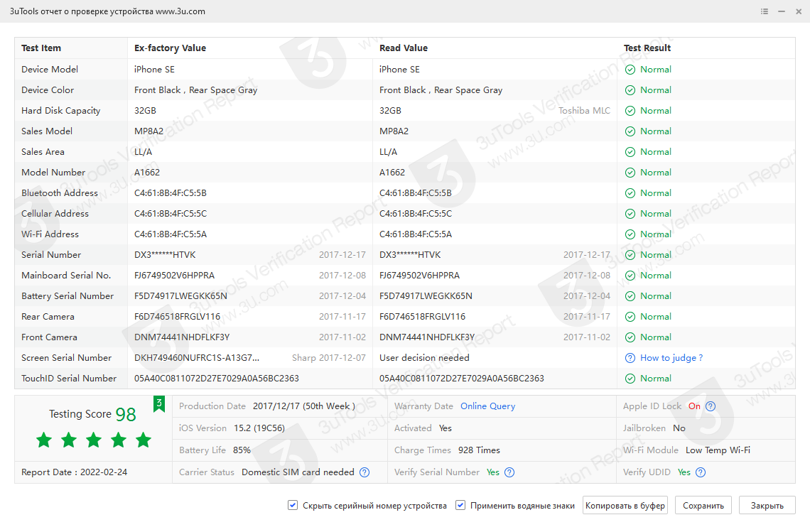Click the Sharp 2017-12-07 screen maker label

point(328,358)
